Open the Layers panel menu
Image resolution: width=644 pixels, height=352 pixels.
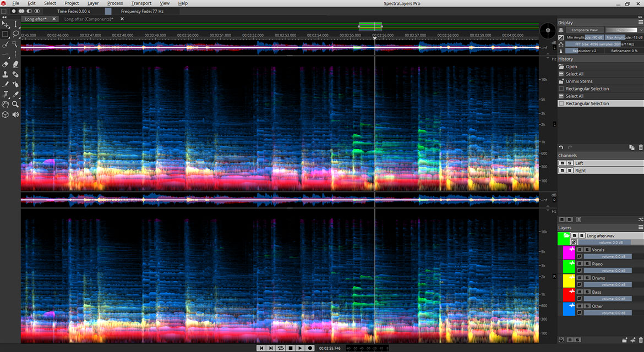(640, 227)
